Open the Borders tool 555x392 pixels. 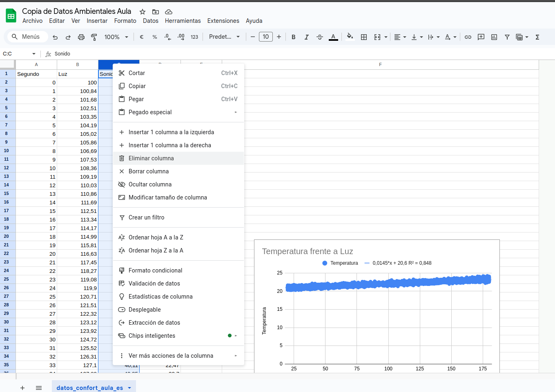364,37
